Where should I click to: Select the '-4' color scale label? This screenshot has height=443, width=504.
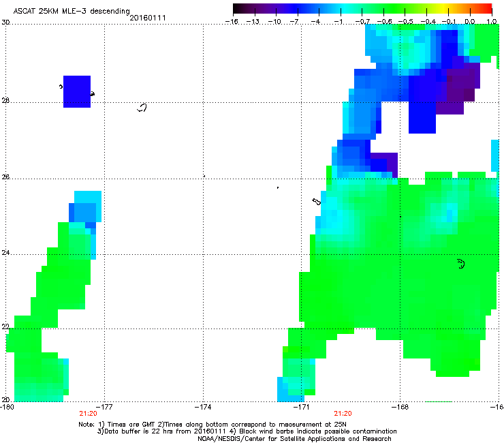[315, 22]
